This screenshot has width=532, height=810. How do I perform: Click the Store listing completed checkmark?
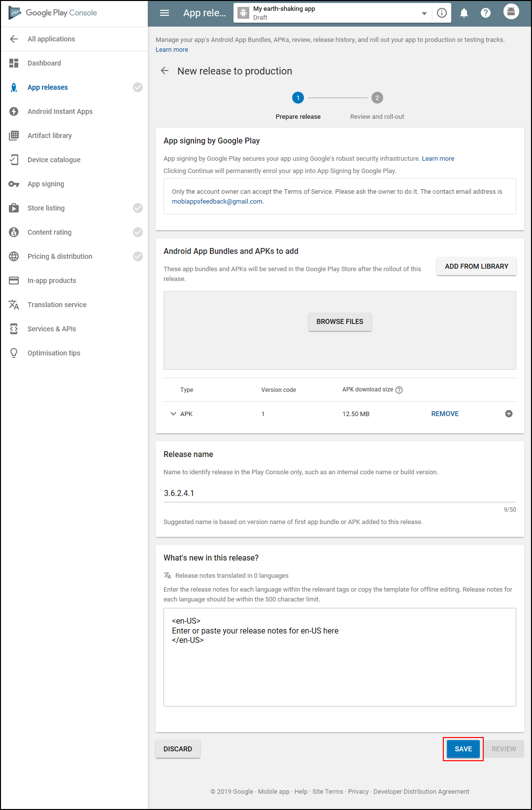(x=138, y=208)
